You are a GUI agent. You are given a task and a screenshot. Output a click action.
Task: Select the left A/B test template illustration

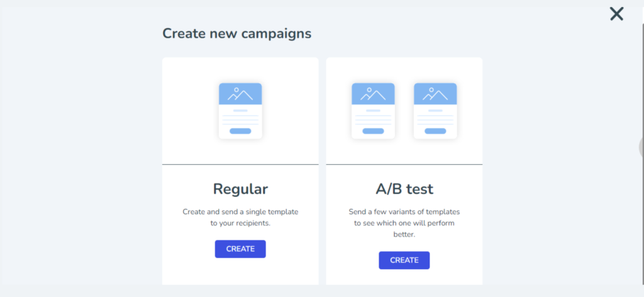point(374,111)
